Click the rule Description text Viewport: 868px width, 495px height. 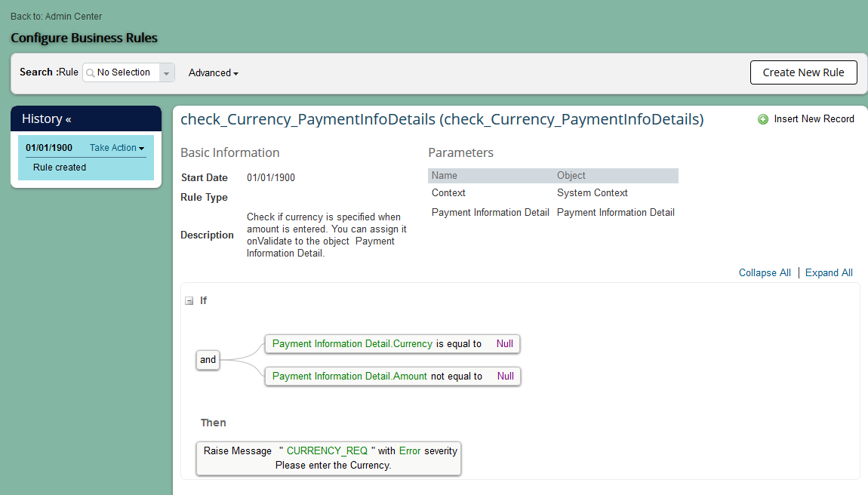(327, 235)
